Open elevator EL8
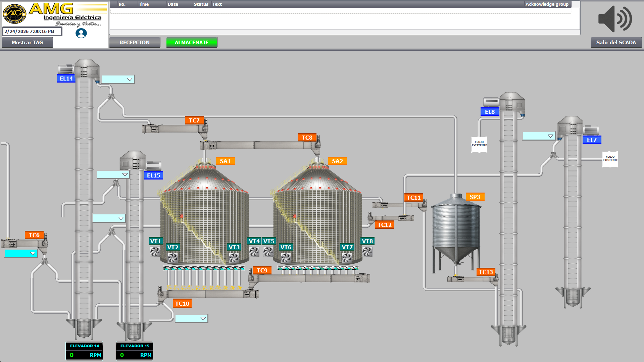This screenshot has width=644, height=362. click(490, 111)
